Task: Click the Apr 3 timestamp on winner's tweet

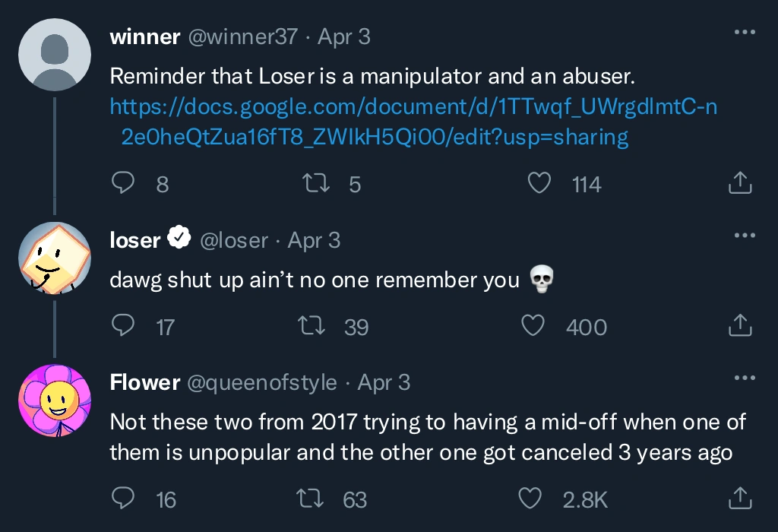Action: [x=343, y=36]
